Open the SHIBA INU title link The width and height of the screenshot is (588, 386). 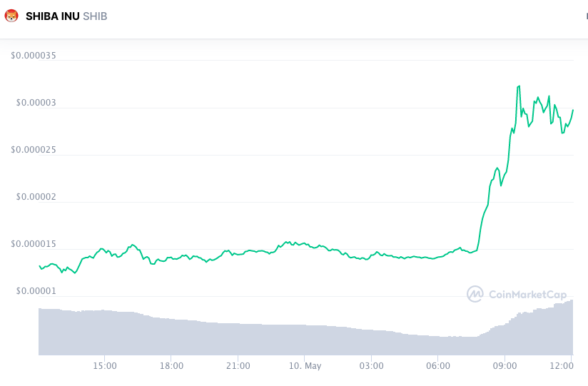tap(52, 16)
